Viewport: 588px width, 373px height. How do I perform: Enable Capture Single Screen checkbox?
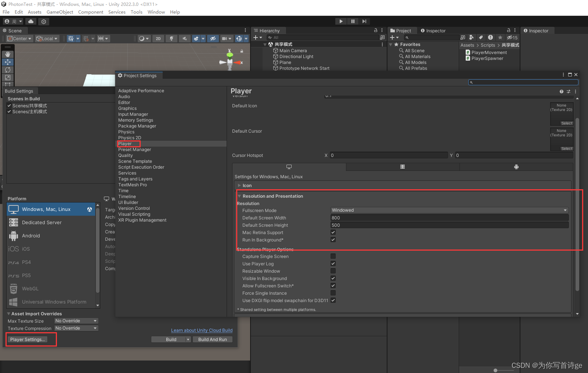333,256
